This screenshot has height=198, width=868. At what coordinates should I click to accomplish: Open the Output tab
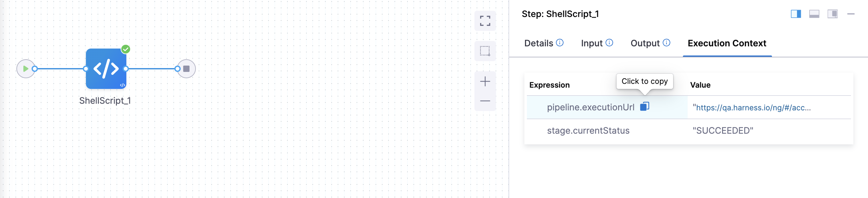645,44
